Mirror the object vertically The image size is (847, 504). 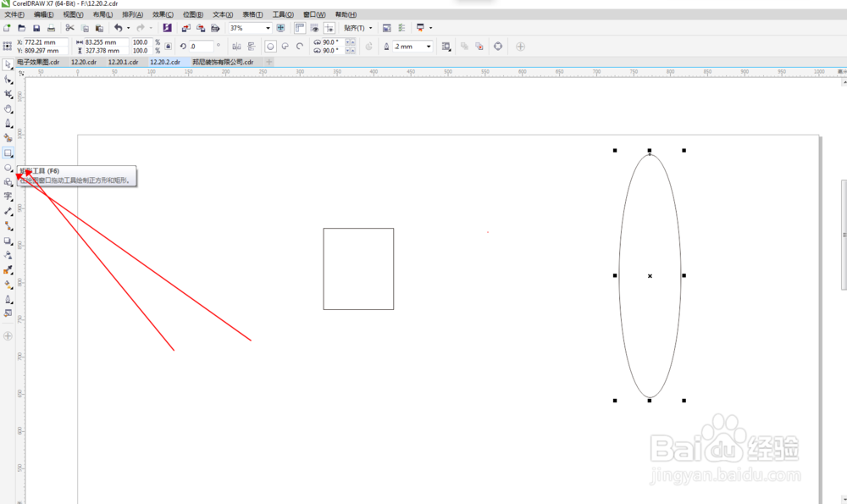tap(252, 47)
